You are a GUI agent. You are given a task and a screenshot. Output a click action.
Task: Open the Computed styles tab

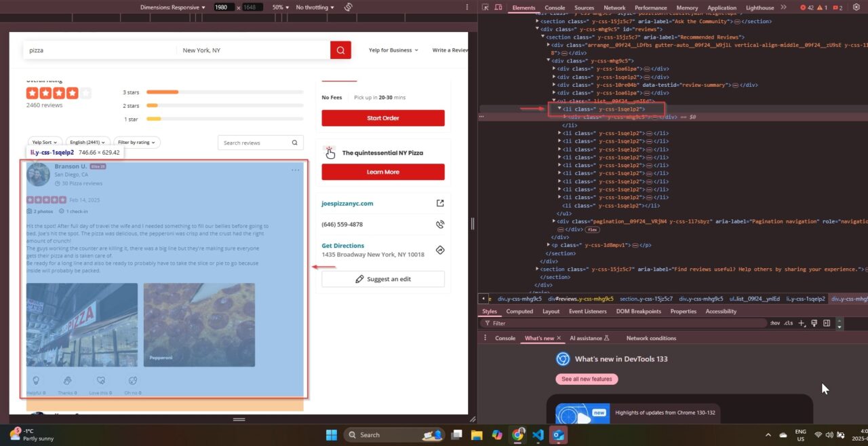pos(519,312)
